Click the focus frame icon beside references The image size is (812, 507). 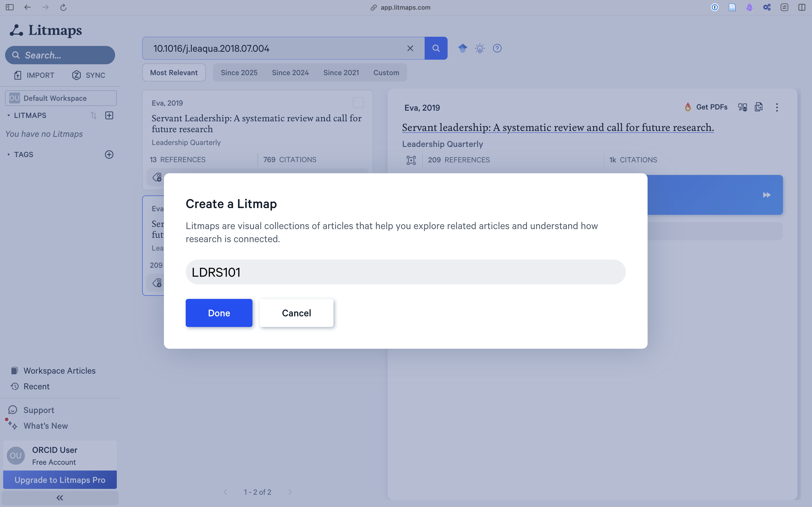pos(411,160)
